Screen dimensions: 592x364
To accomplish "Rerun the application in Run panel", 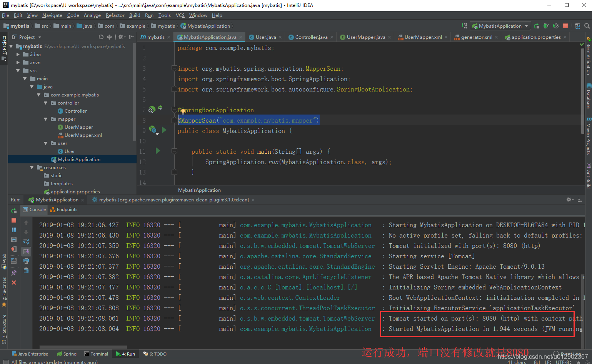I will 14,211.
